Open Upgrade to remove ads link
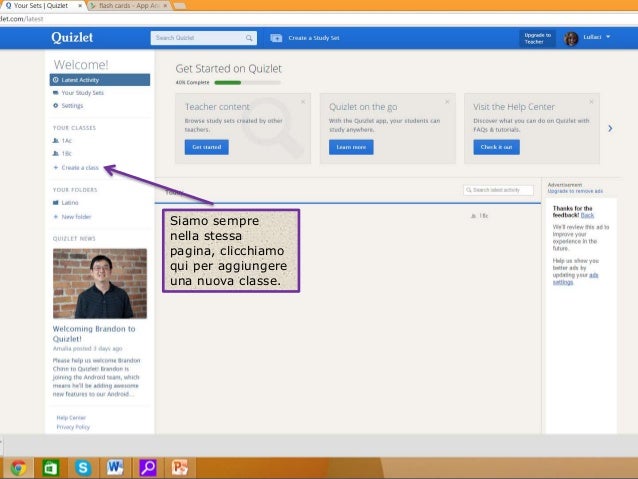 coord(575,191)
